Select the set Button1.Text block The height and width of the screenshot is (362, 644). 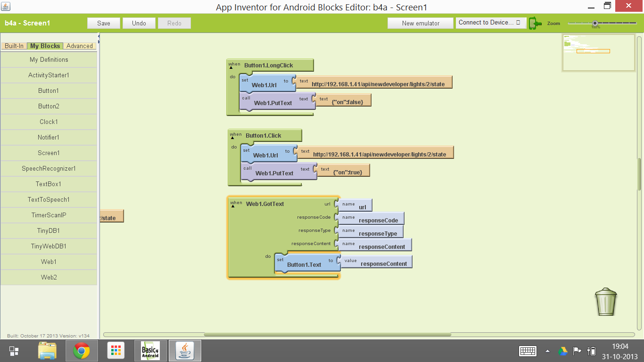pyautogui.click(x=307, y=263)
